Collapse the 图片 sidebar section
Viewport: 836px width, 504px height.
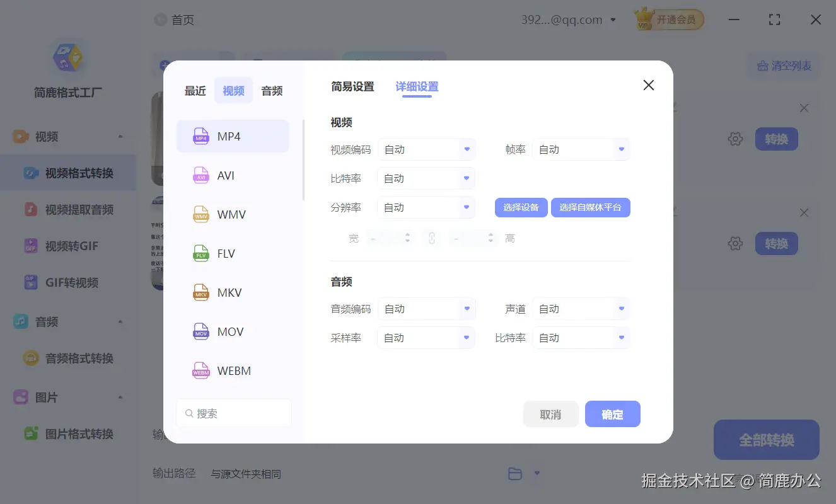point(120,398)
